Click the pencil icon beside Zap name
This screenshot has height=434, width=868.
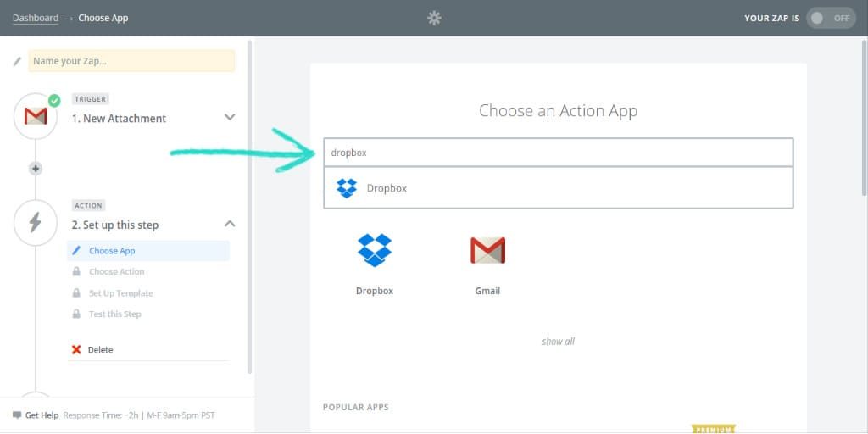17,61
